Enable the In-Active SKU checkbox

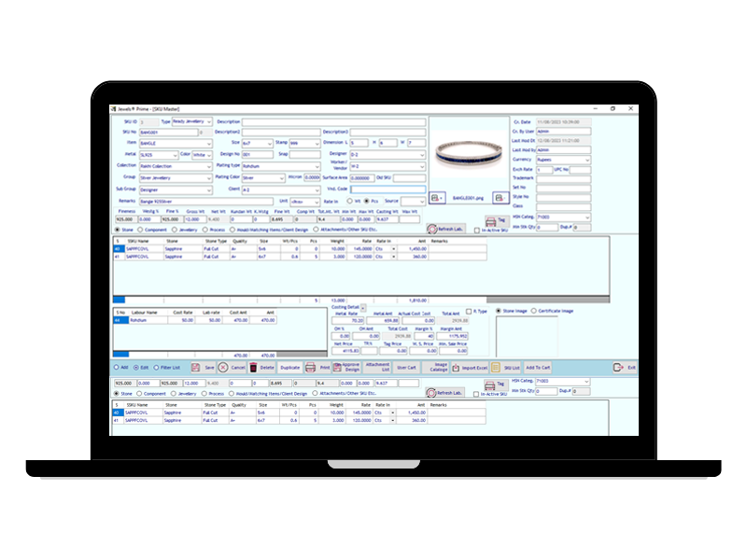[x=476, y=230]
